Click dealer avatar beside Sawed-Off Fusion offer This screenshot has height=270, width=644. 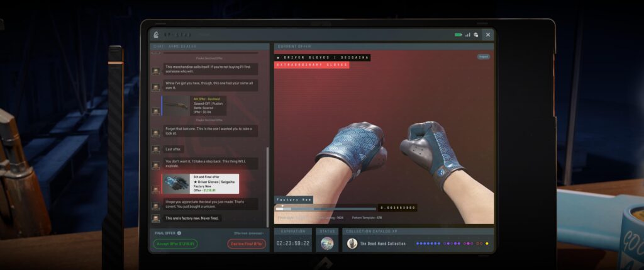pyautogui.click(x=156, y=111)
